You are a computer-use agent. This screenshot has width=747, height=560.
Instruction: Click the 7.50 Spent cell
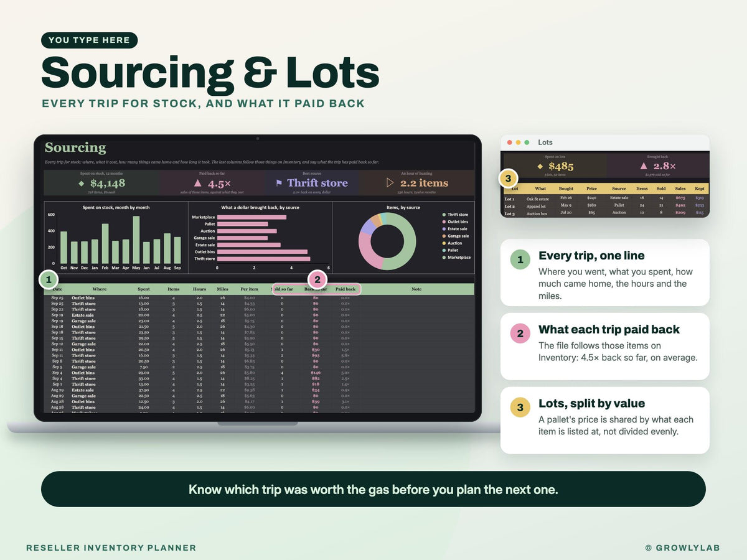point(144,367)
